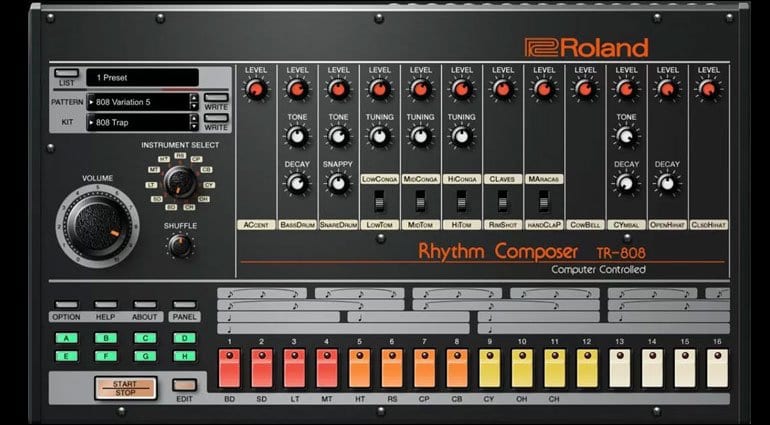Click the Instrument Select rotary knob
The image size is (770, 425).
pyautogui.click(x=180, y=182)
